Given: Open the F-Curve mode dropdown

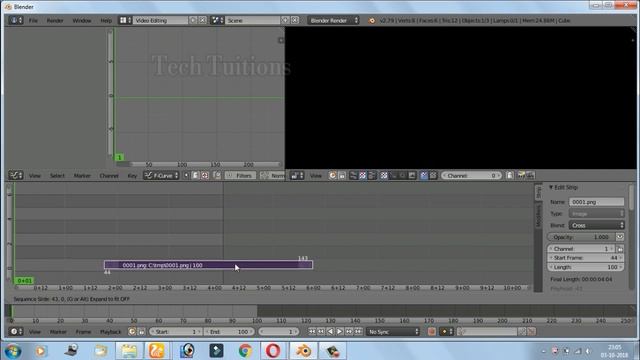Looking at the screenshot, I should click(x=161, y=176).
